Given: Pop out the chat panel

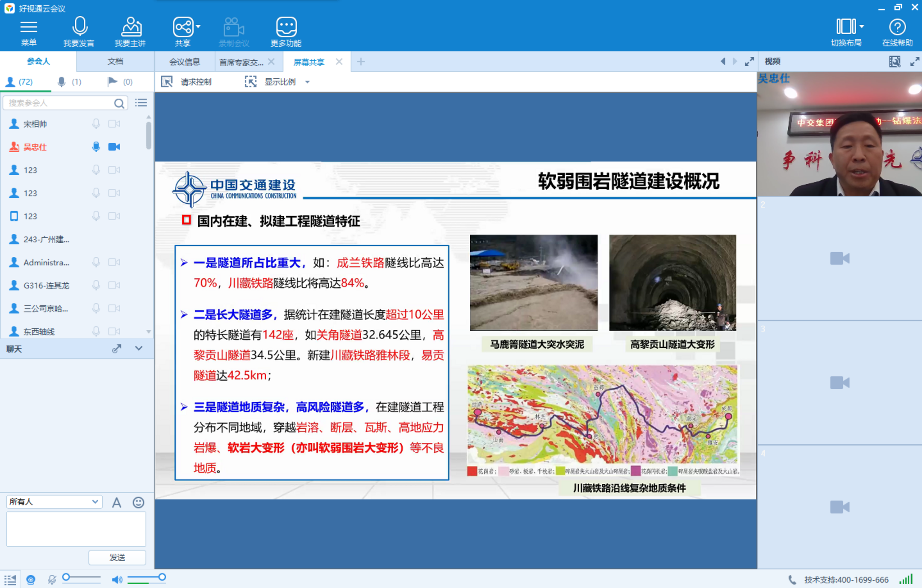Looking at the screenshot, I should tap(116, 349).
